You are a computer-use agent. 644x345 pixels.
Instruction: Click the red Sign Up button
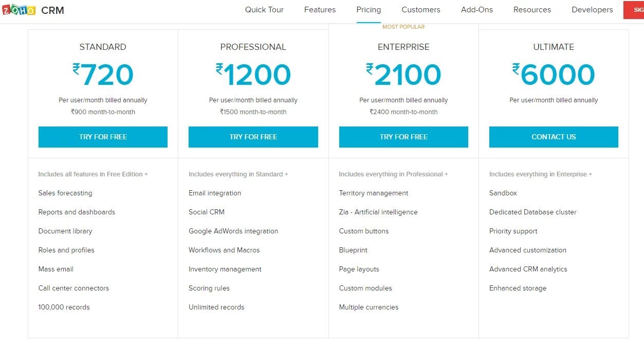coord(634,10)
